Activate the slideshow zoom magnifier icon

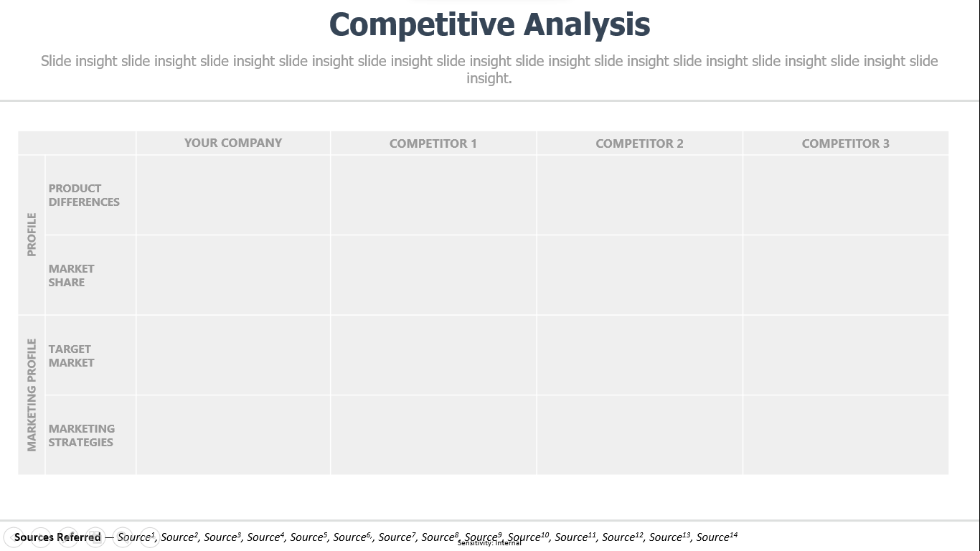click(x=123, y=537)
